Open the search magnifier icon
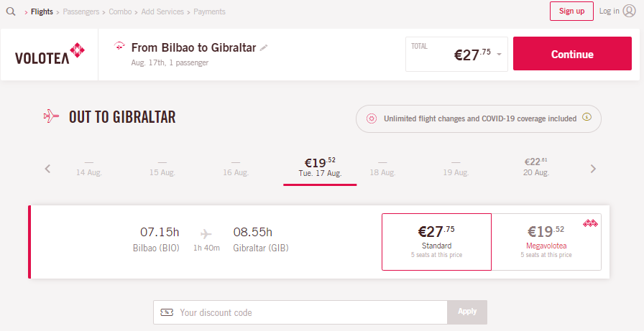This screenshot has width=644, height=331. point(11,11)
